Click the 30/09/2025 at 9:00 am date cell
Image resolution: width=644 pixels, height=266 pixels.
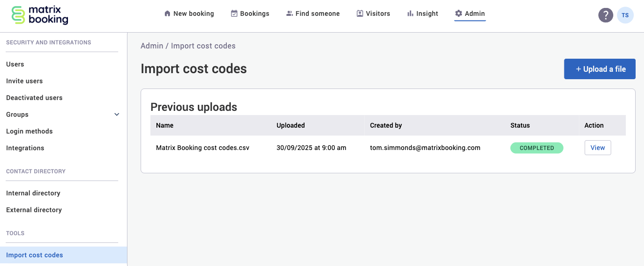point(312,148)
